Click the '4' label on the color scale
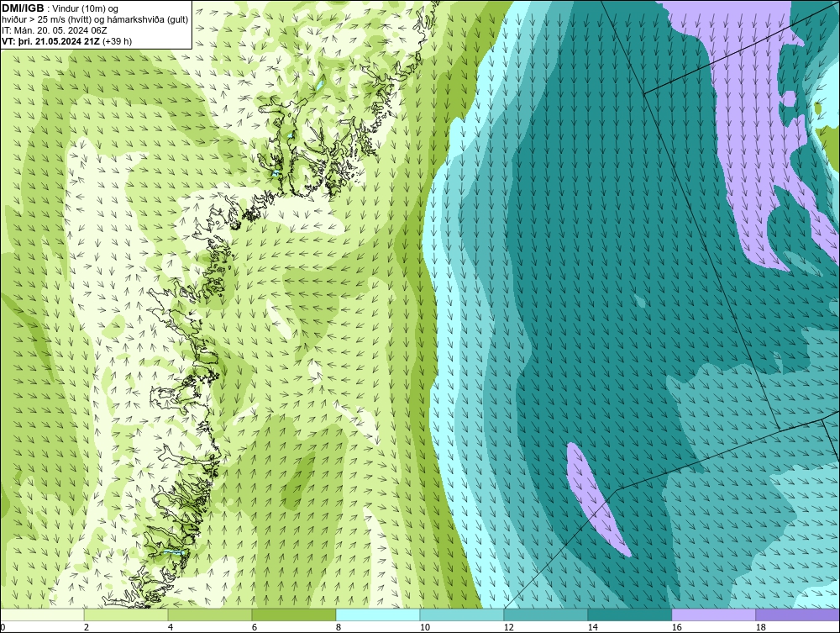 [x=171, y=627]
